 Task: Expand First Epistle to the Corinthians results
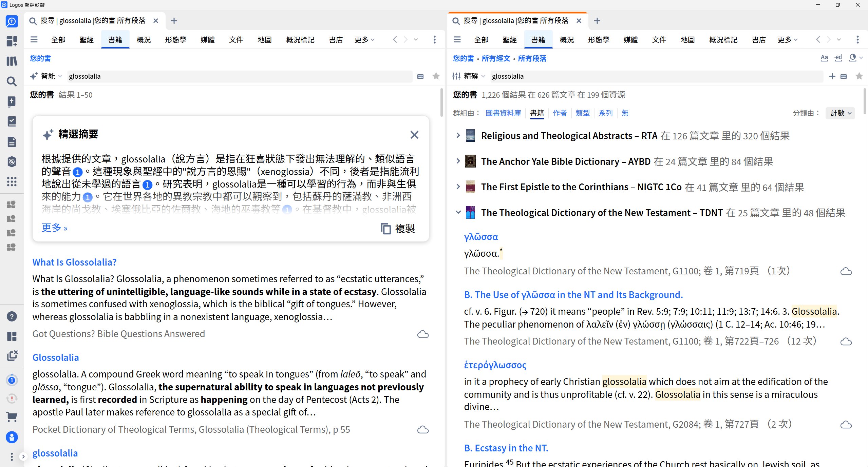pyautogui.click(x=458, y=187)
